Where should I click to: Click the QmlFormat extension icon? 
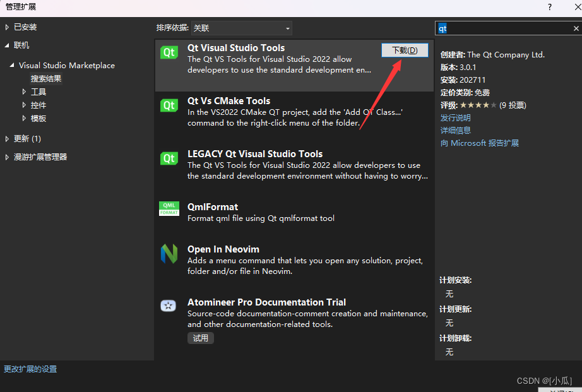coord(169,208)
